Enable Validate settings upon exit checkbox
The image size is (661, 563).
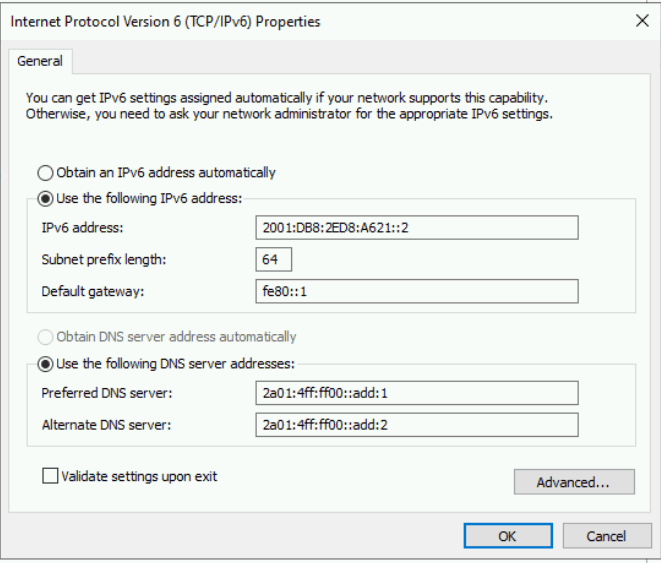point(50,476)
